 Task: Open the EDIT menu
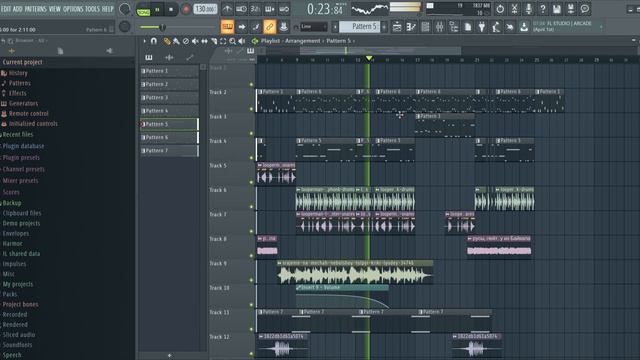point(6,9)
